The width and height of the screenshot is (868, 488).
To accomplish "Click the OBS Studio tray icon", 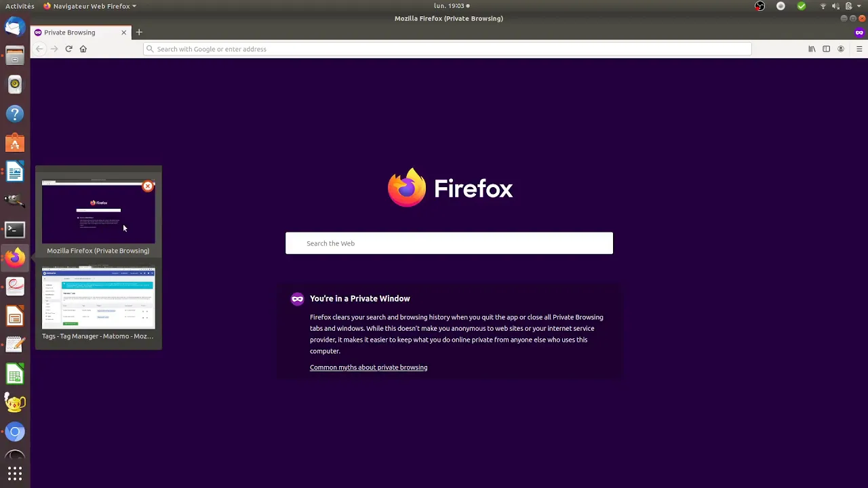I will pyautogui.click(x=759, y=6).
